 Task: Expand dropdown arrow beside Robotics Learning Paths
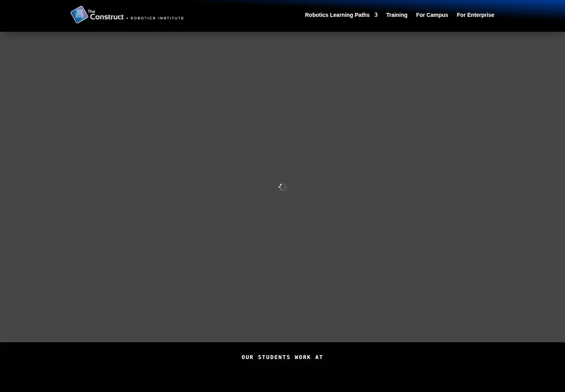point(375,15)
